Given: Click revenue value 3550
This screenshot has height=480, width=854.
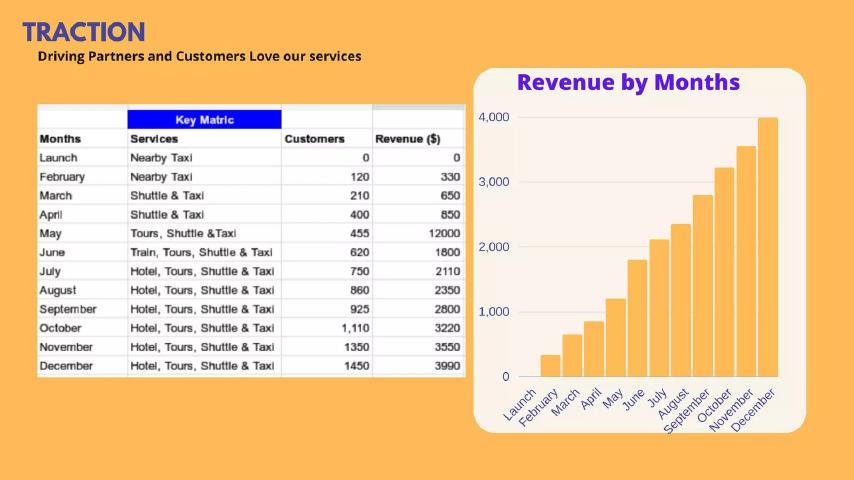Looking at the screenshot, I should point(448,347).
